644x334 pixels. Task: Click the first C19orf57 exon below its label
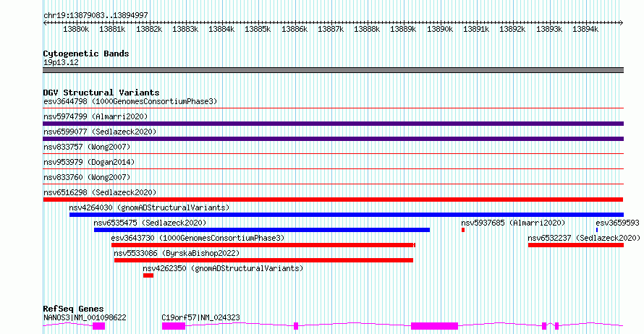[x=174, y=326]
